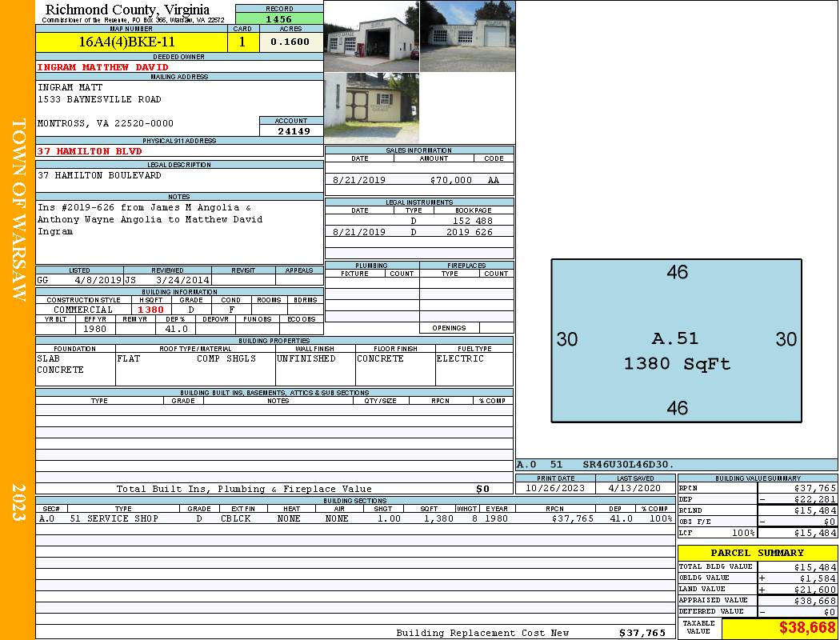The image size is (840, 640).
Task: Click exterior finish CBLCK
Action: 235,518
